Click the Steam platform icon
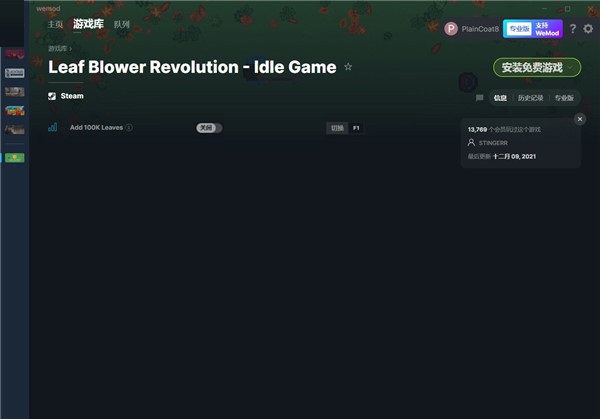The width and height of the screenshot is (600, 419). tap(52, 96)
